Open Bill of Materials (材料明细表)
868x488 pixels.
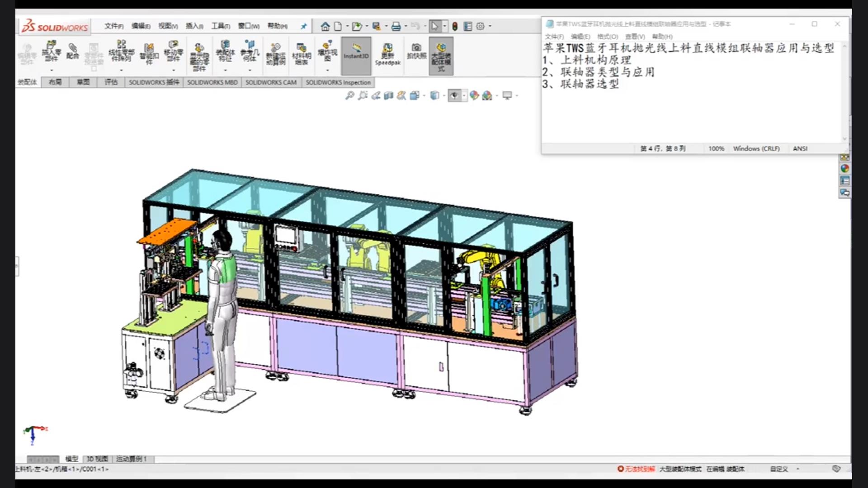click(301, 54)
